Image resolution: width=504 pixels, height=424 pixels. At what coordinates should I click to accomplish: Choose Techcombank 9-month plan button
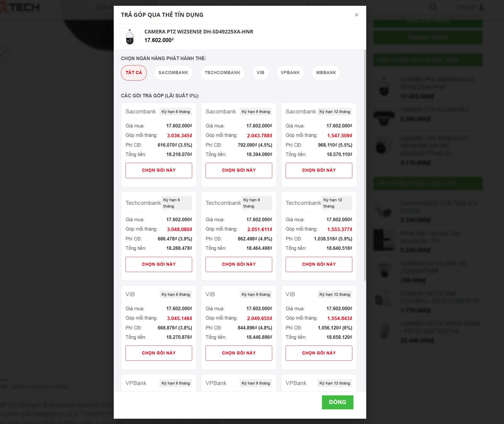[239, 264]
